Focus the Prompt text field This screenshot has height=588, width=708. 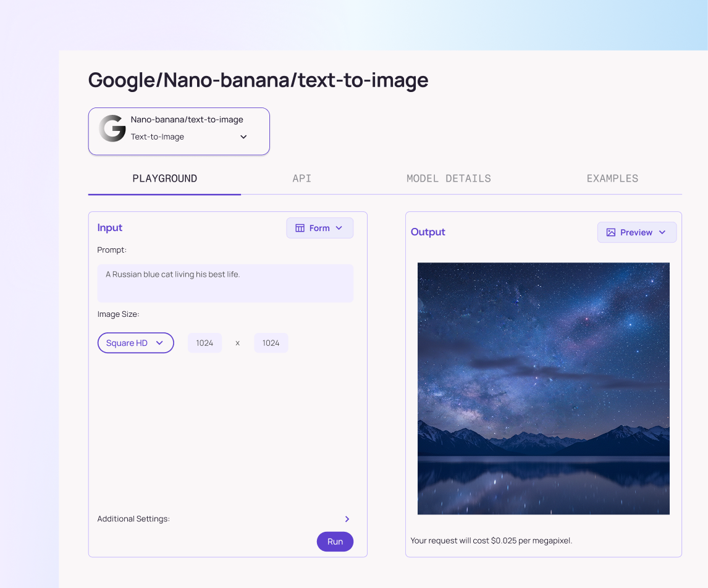225,283
